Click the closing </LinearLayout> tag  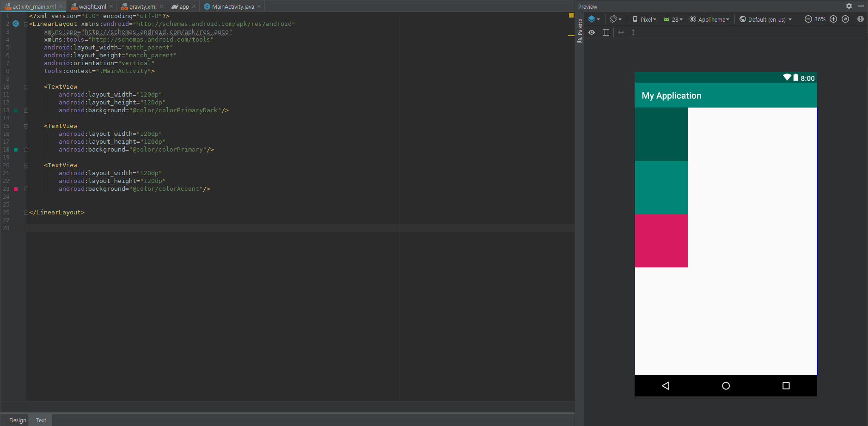[x=57, y=213]
